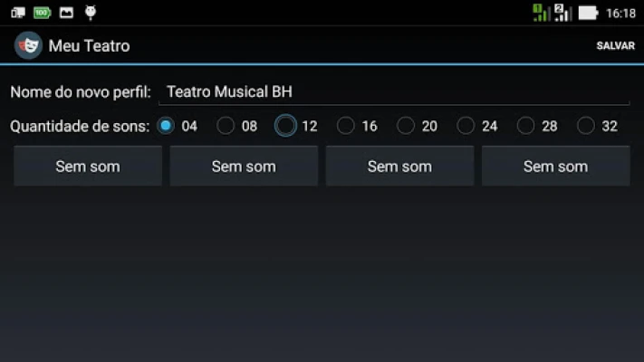Tap the fourth Sem som button

click(555, 166)
